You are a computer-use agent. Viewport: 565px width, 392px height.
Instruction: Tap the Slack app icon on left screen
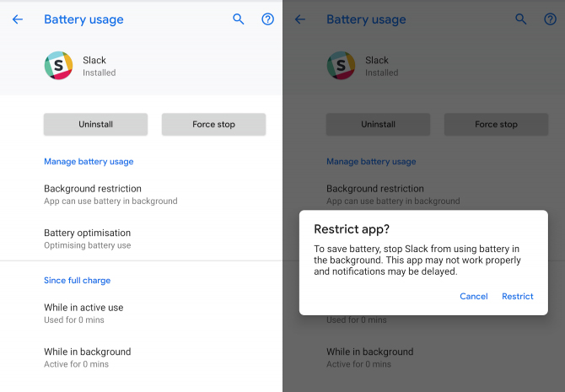point(58,65)
